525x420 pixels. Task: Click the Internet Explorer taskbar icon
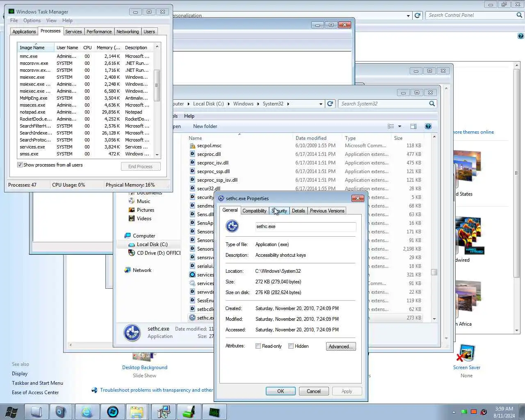click(x=87, y=412)
